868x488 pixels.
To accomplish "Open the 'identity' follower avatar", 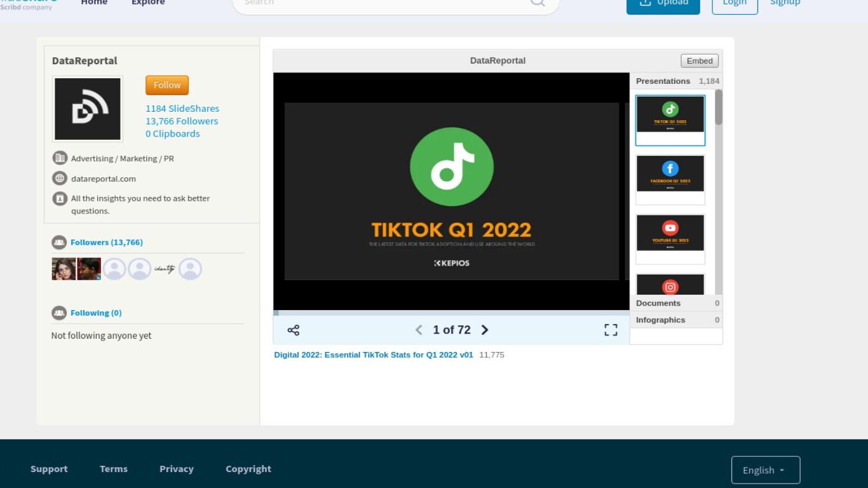I will click(x=165, y=269).
